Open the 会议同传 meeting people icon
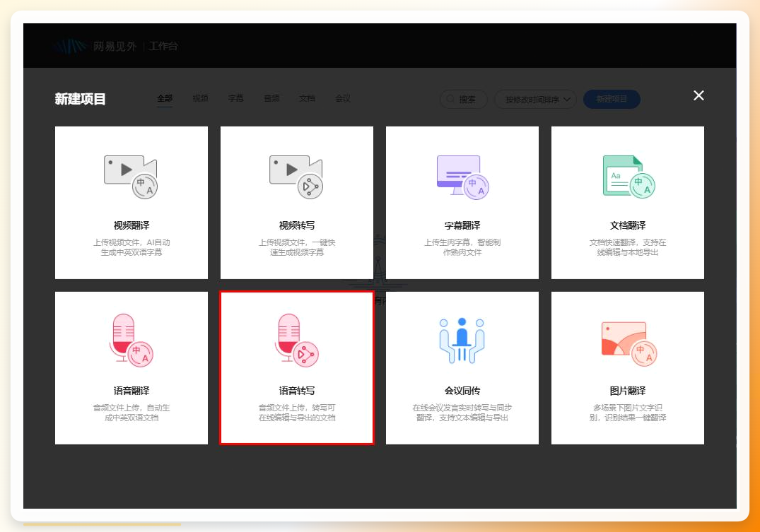Screen dimensions: 760x532 [462, 340]
